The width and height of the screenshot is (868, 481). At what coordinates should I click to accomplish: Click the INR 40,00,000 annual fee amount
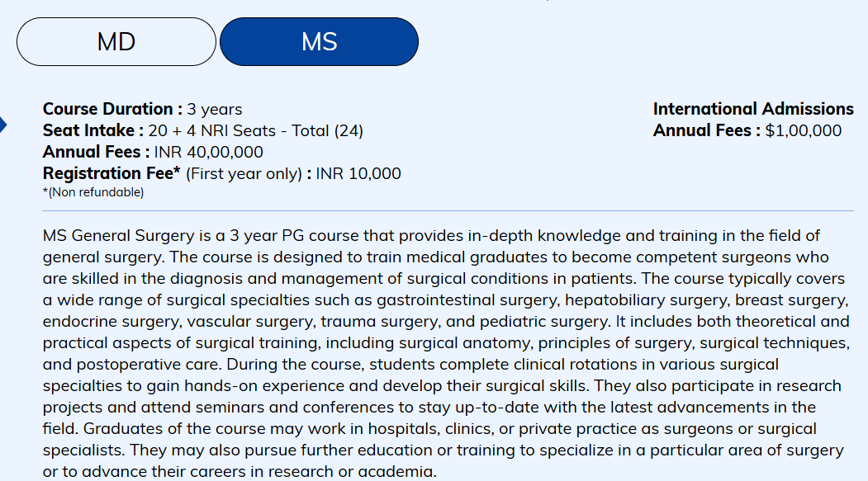pos(209,152)
